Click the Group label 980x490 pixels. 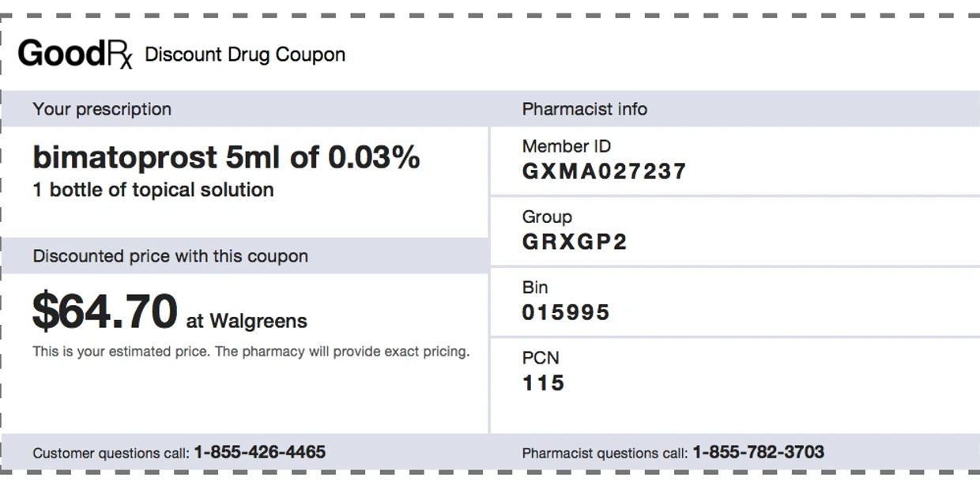click(547, 217)
